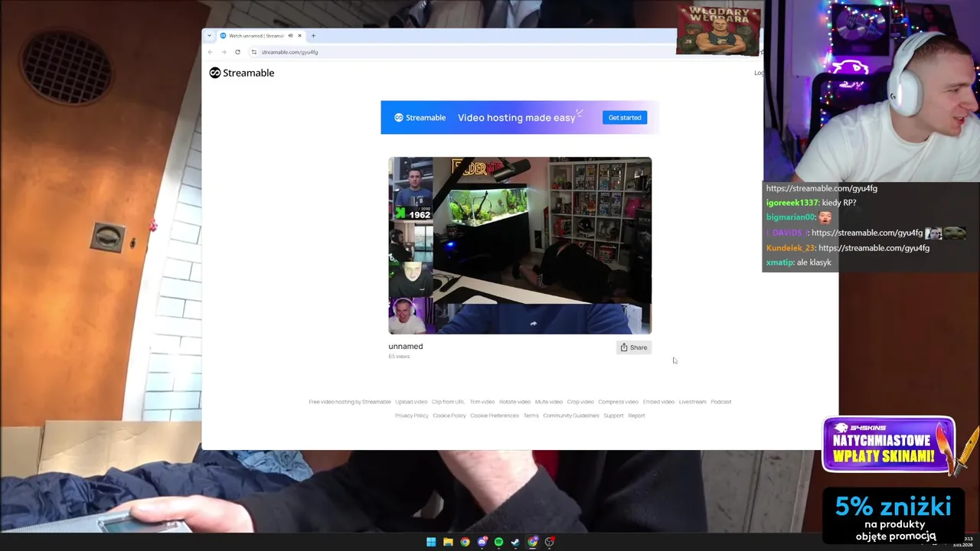The width and height of the screenshot is (980, 551).
Task: Open the Terms footer link
Action: click(x=531, y=416)
